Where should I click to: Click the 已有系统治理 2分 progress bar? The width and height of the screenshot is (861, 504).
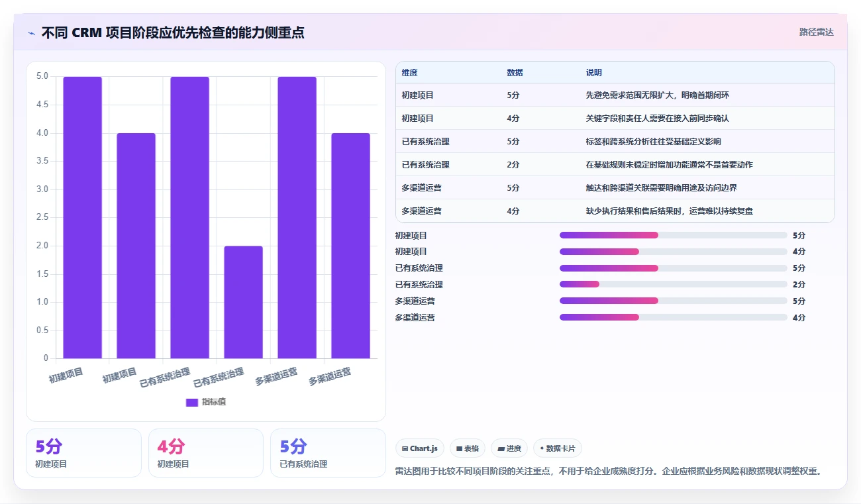673,284
